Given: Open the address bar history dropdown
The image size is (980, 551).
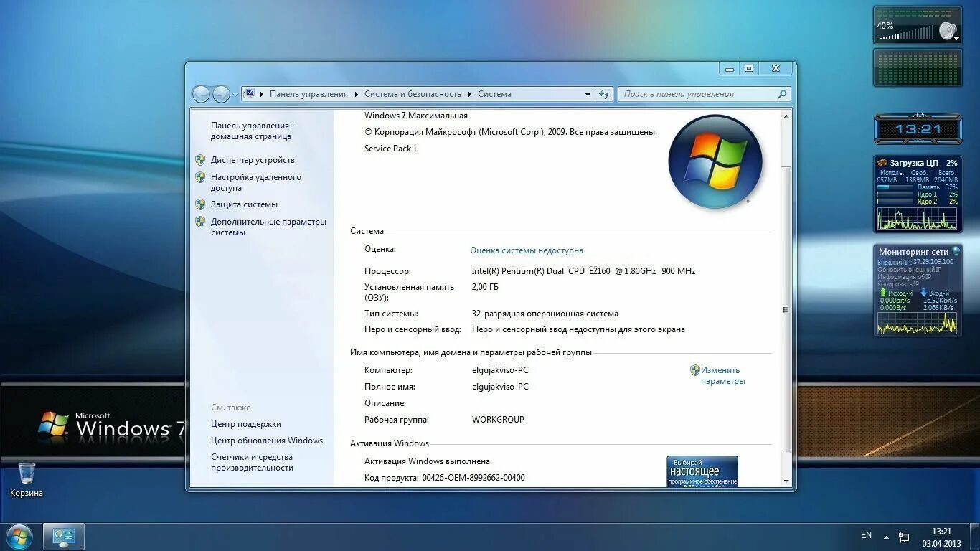Looking at the screenshot, I should (x=588, y=94).
